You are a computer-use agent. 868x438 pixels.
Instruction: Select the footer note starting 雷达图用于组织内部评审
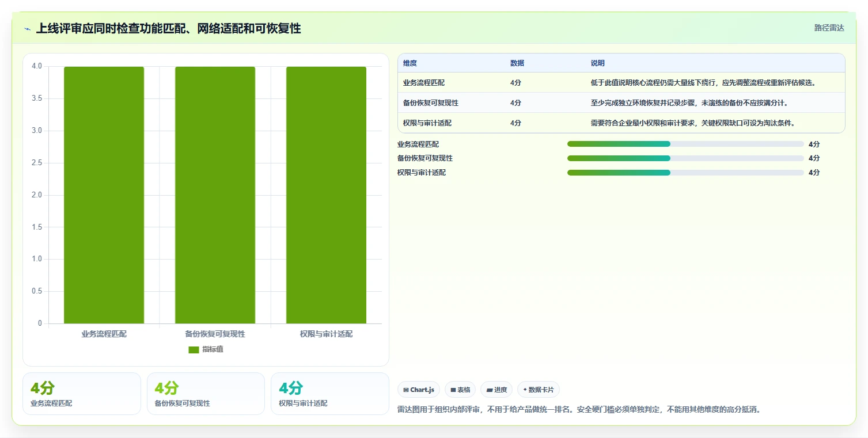coord(579,410)
